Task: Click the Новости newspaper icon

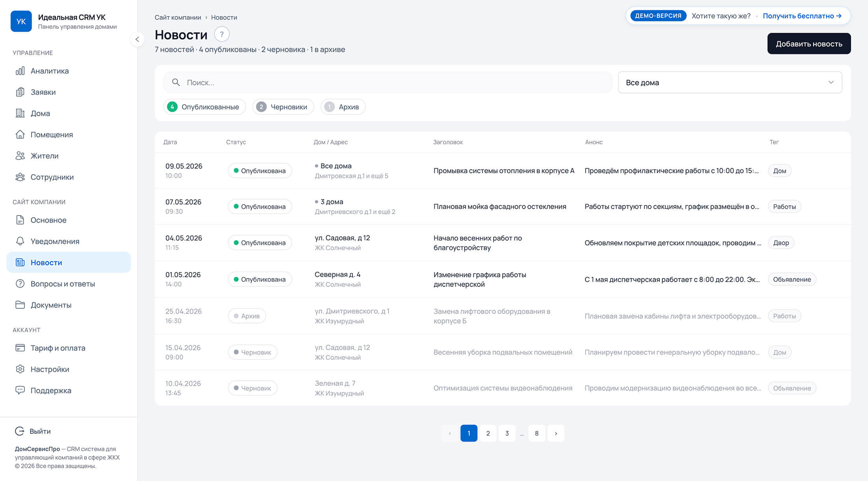Action: (x=20, y=262)
